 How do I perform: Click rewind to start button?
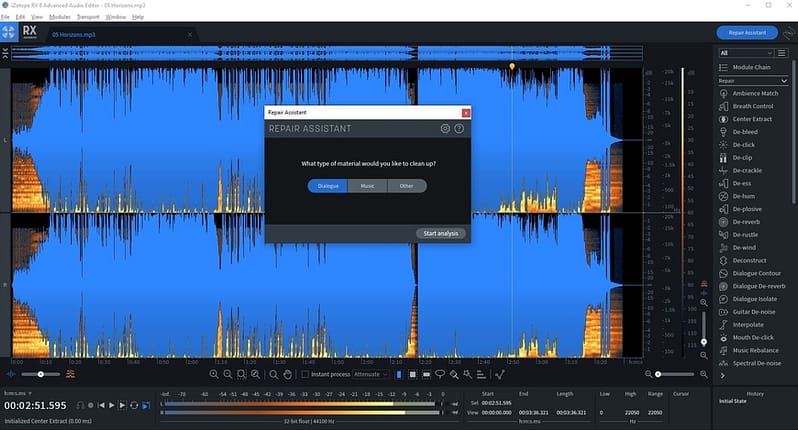click(101, 406)
